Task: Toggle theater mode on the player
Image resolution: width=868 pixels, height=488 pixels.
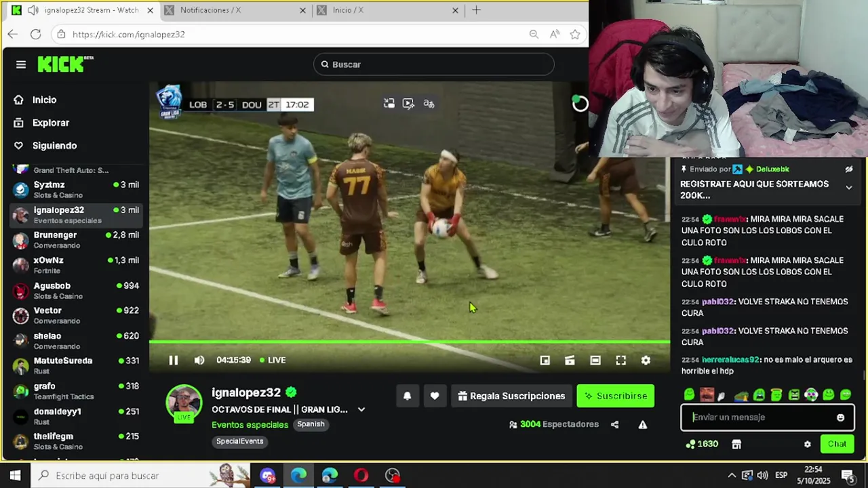Action: coord(595,361)
